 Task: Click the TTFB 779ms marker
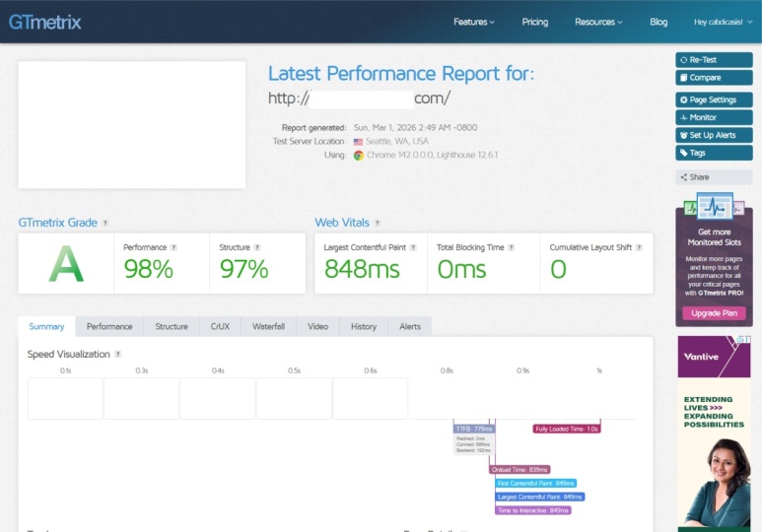click(474, 429)
